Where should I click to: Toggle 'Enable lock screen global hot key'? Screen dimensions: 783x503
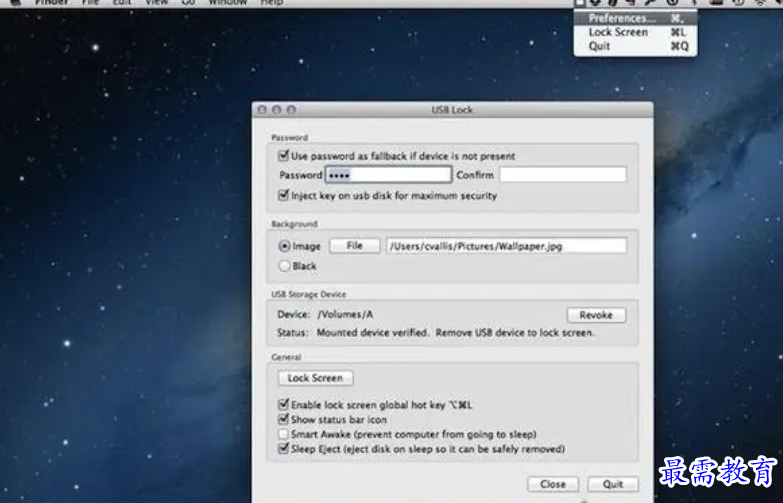(x=284, y=404)
